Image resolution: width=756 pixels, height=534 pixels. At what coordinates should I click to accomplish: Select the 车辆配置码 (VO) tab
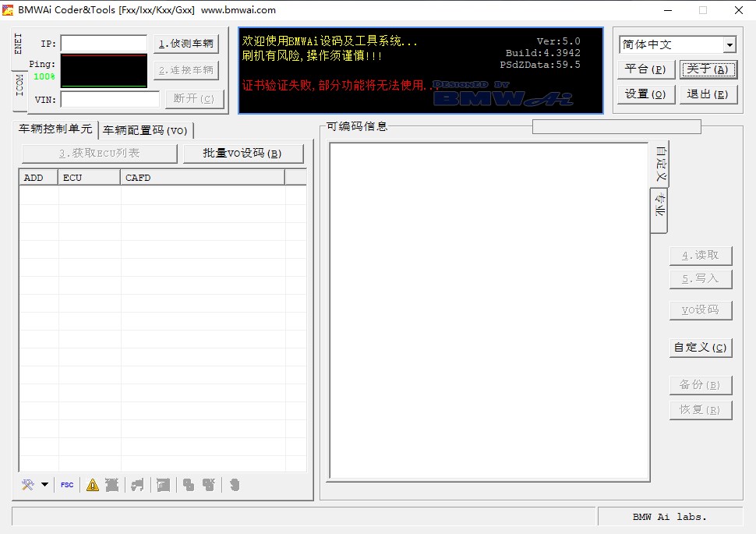(145, 130)
